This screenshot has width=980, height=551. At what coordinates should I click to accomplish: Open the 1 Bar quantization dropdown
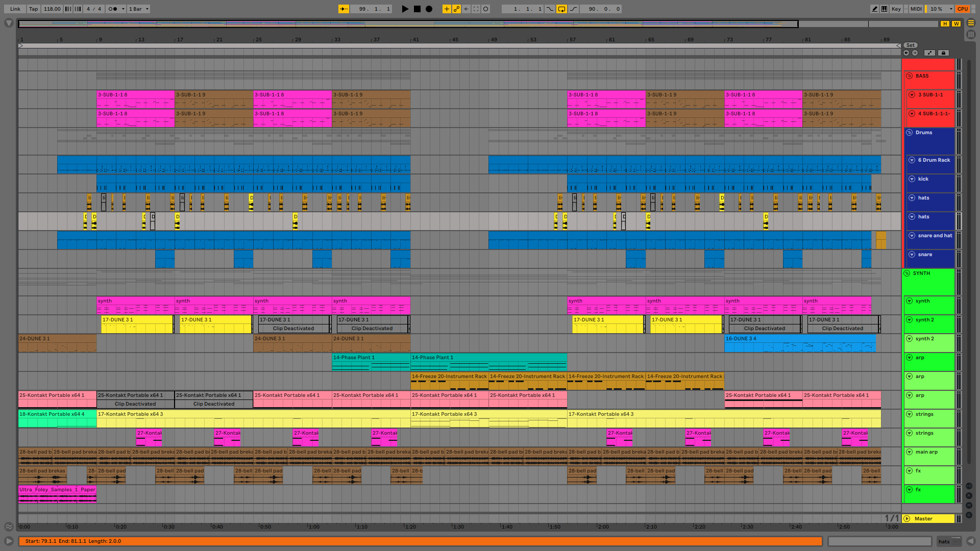coord(138,9)
